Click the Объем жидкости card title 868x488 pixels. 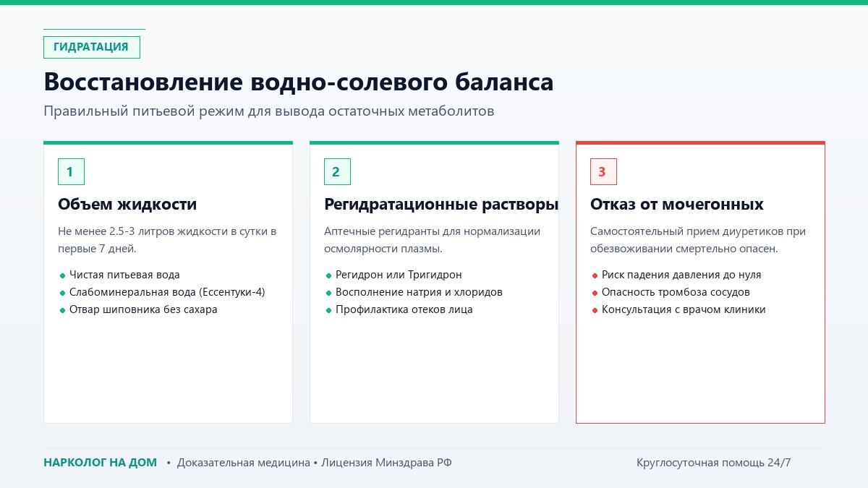click(x=127, y=205)
